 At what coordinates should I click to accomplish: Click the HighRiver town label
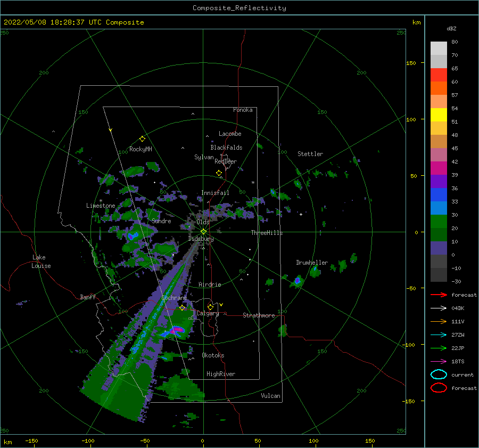[221, 374]
